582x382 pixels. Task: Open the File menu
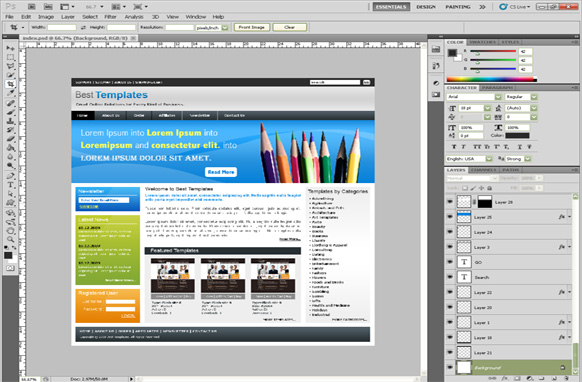pyautogui.click(x=9, y=17)
